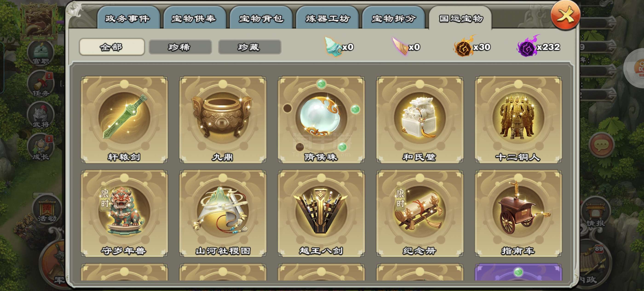The height and width of the screenshot is (291, 644).
Task: Open the 九鼎 bronze cauldron treasure
Action: 222,120
